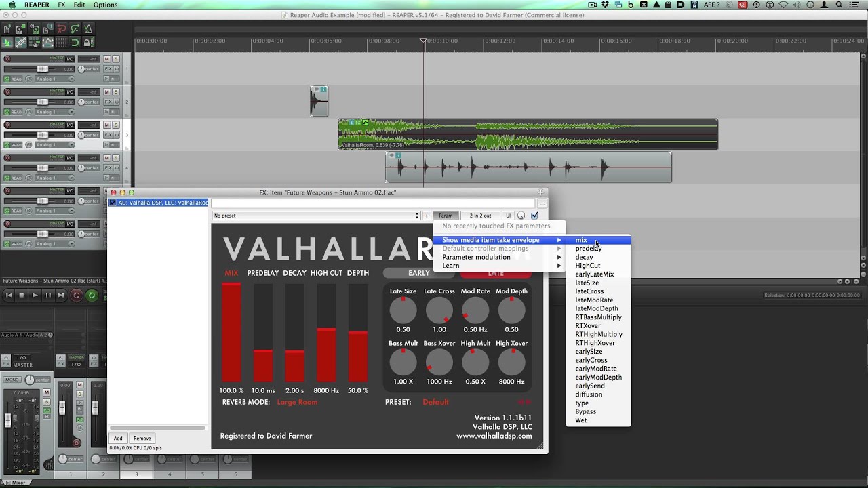Open the Options menu
This screenshot has width=868, height=488.
105,5
